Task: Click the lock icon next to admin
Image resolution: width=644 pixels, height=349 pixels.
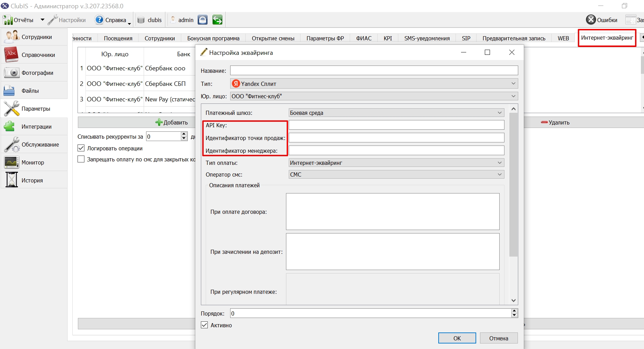Action: pos(203,20)
